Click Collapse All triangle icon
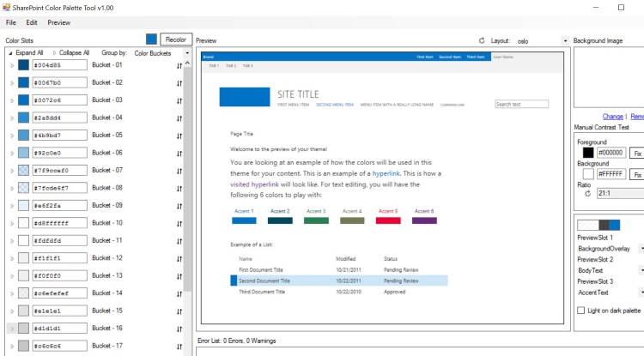 [x=55, y=53]
